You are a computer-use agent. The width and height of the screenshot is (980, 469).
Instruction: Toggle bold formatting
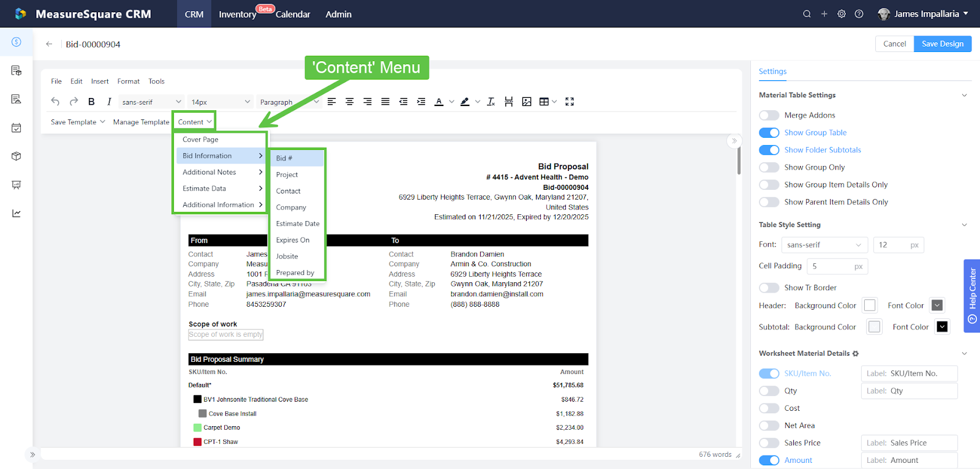tap(91, 102)
